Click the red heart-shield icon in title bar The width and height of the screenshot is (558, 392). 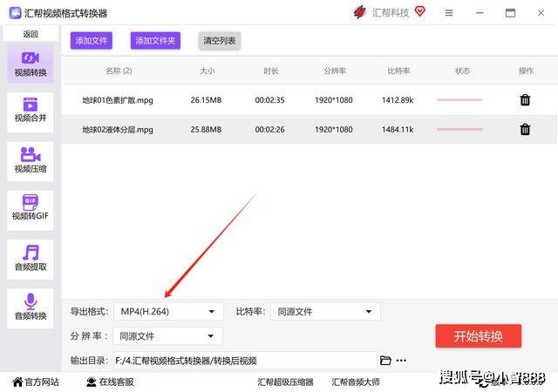point(420,11)
